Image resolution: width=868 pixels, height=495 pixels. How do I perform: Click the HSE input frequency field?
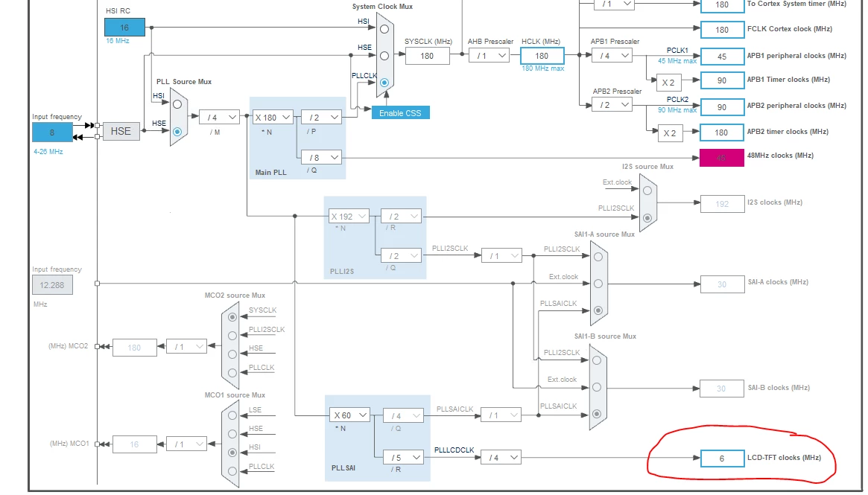(x=52, y=132)
